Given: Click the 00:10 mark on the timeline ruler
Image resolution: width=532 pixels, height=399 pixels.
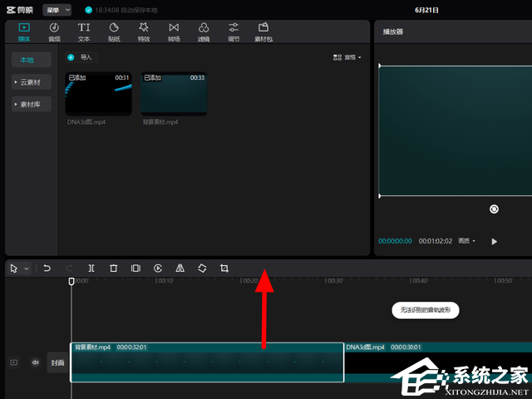Looking at the screenshot, I should click(x=165, y=281).
